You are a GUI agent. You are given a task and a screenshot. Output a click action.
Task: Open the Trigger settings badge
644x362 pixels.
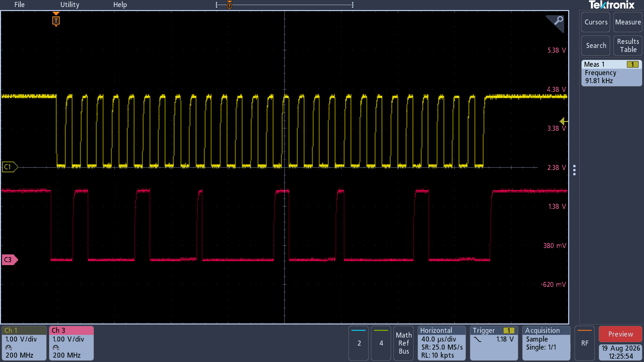494,343
